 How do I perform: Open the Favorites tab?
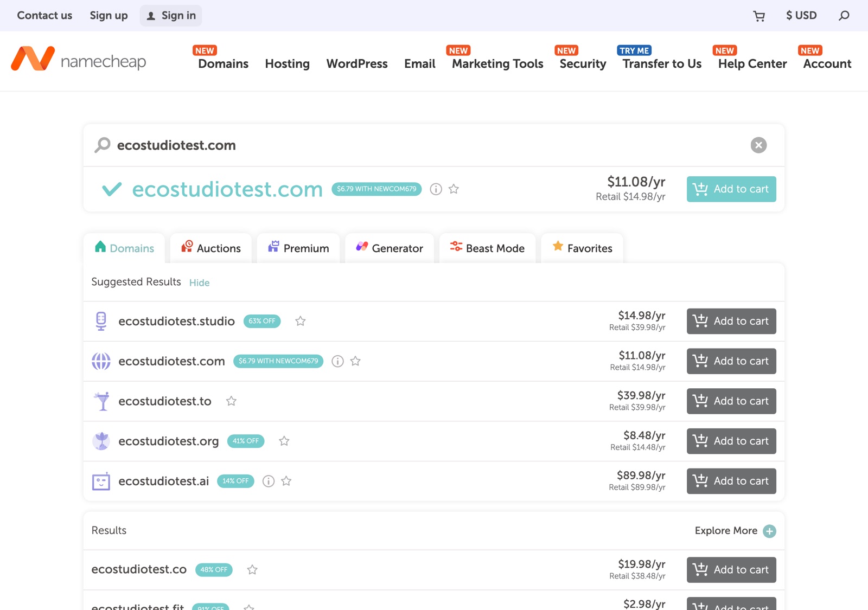tap(582, 248)
